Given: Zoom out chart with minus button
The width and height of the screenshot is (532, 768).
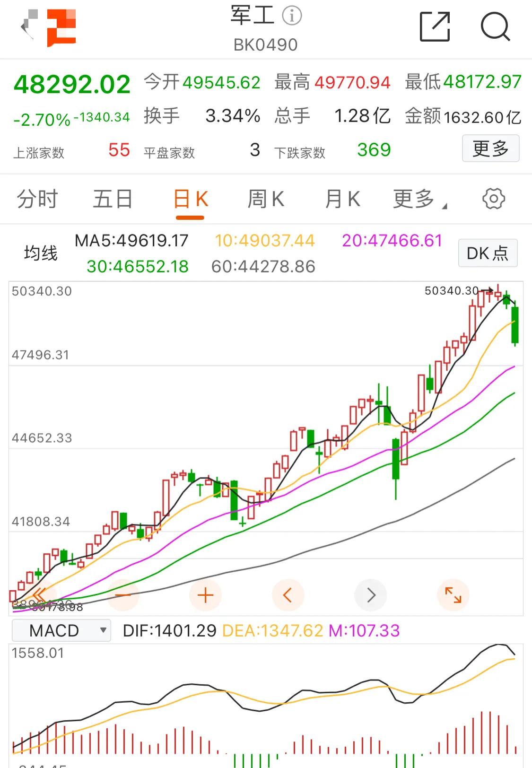Looking at the screenshot, I should pos(123,595).
